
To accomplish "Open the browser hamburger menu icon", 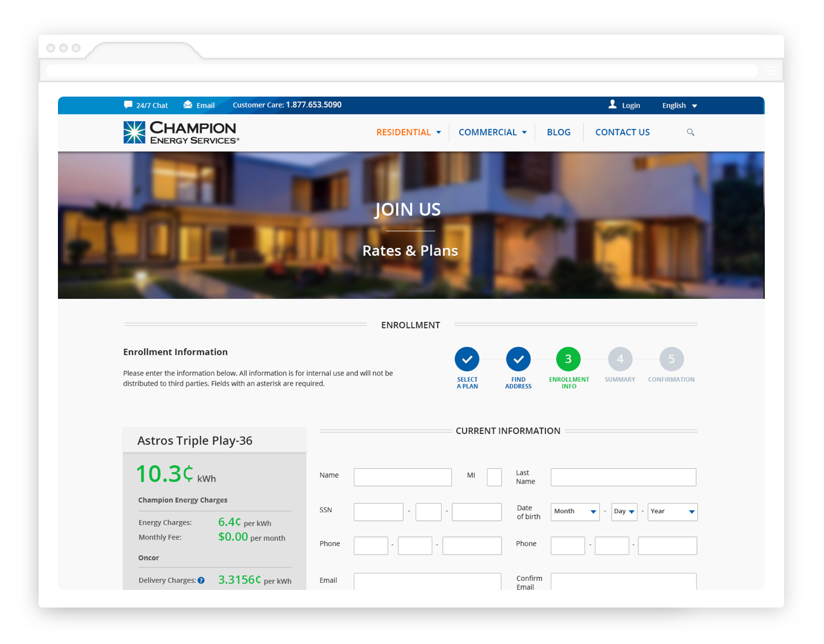I will 771,70.
